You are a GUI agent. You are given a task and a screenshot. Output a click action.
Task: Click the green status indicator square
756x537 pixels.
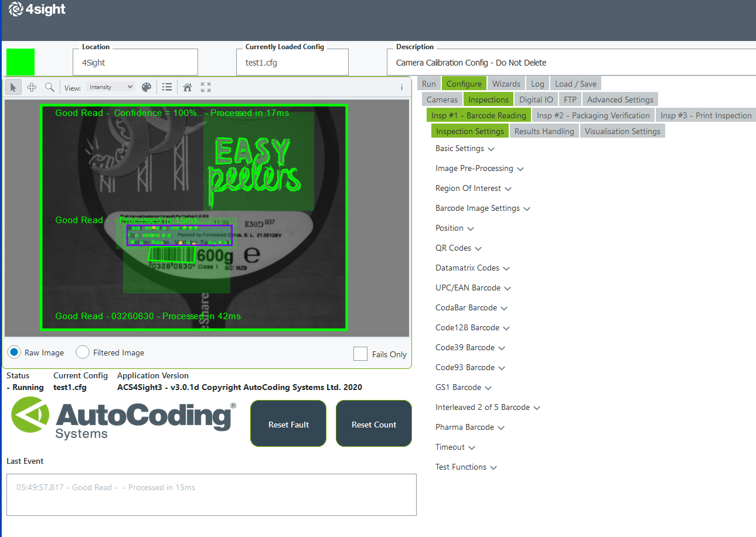tap(20, 61)
